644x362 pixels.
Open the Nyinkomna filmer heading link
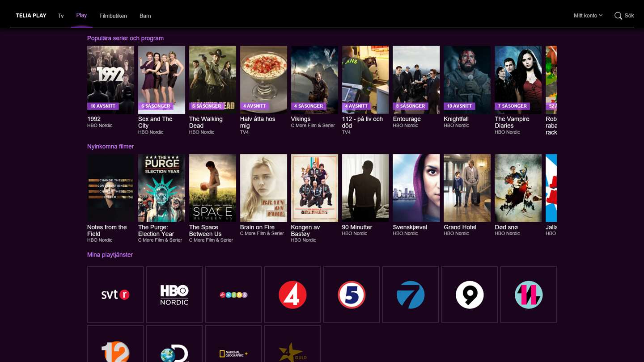tap(110, 147)
